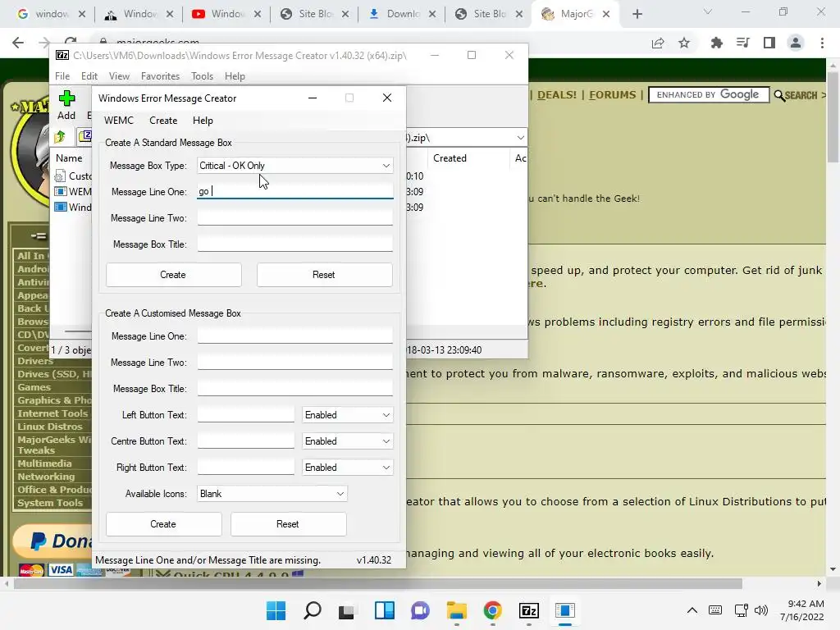Show hidden system tray icons
This screenshot has height=630, width=840.
(692, 610)
